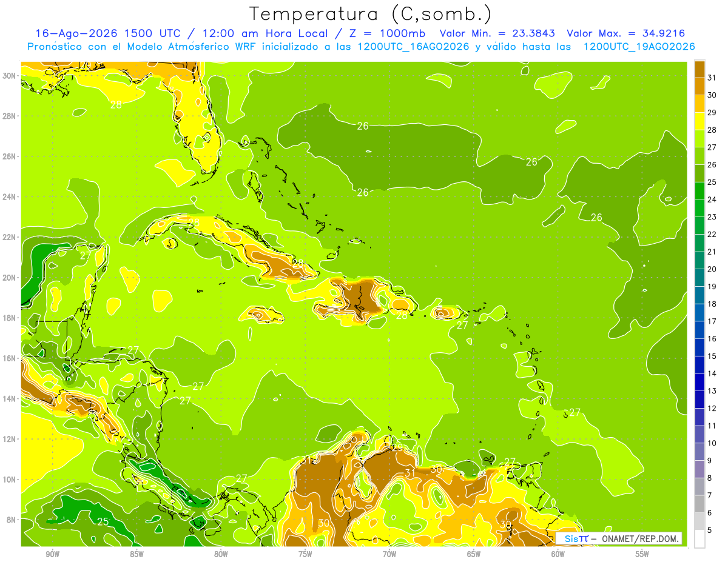Viewport: 728px width, 562px height.
Task: Click the "20N" latitude axis label
Action: 9,278
